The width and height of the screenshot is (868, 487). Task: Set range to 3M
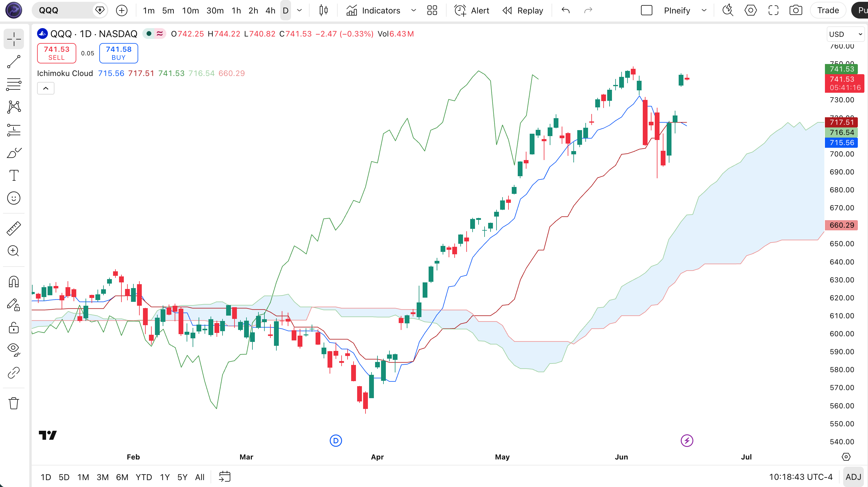pyautogui.click(x=102, y=477)
